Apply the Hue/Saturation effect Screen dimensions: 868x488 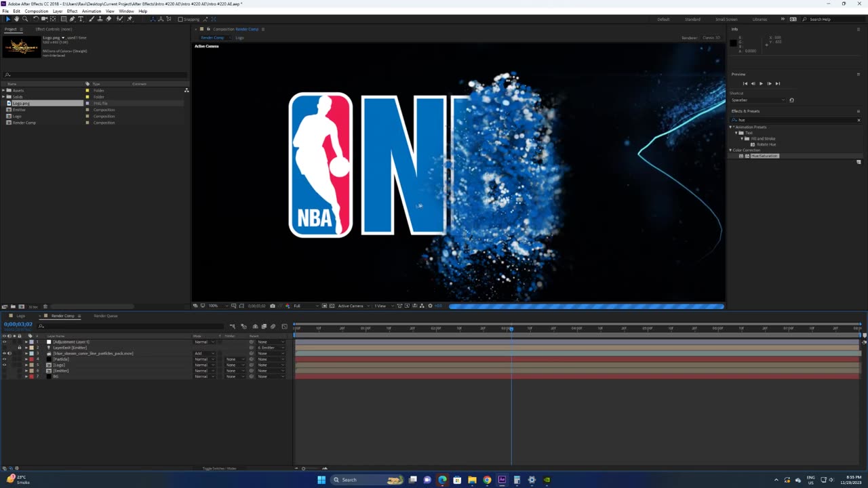pos(764,156)
